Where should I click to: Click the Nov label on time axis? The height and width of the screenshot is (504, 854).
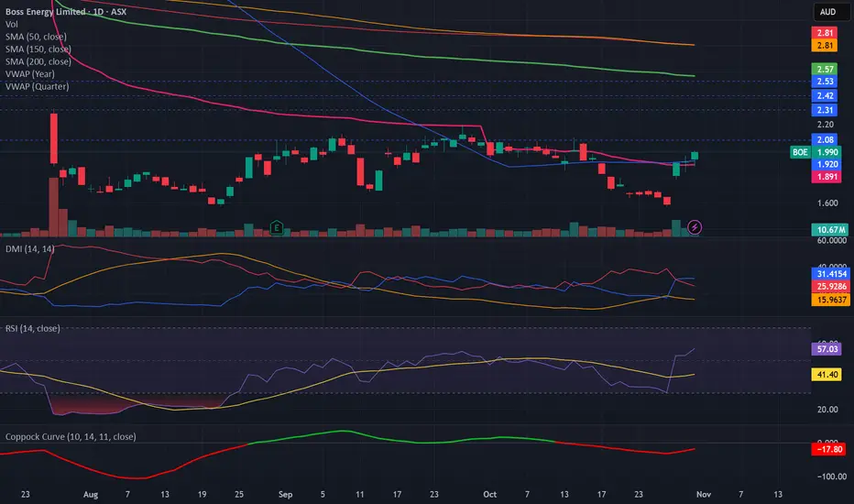704,494
